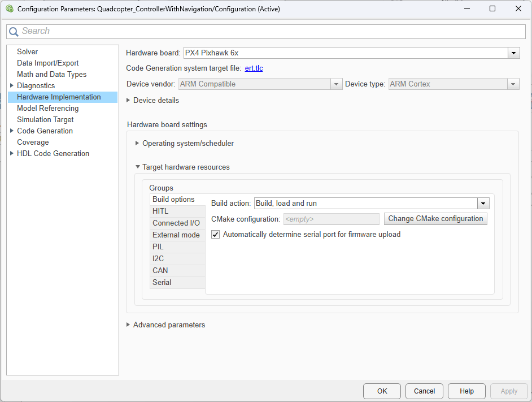The image size is (532, 402).
Task: Click the search magnifier icon
Action: click(14, 32)
